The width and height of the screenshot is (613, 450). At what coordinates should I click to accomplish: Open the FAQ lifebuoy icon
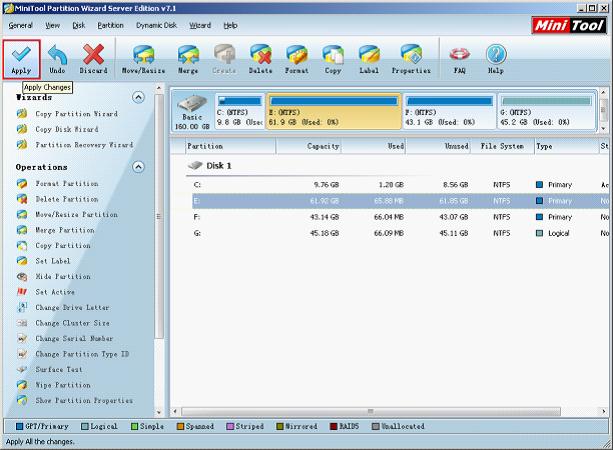[459, 54]
